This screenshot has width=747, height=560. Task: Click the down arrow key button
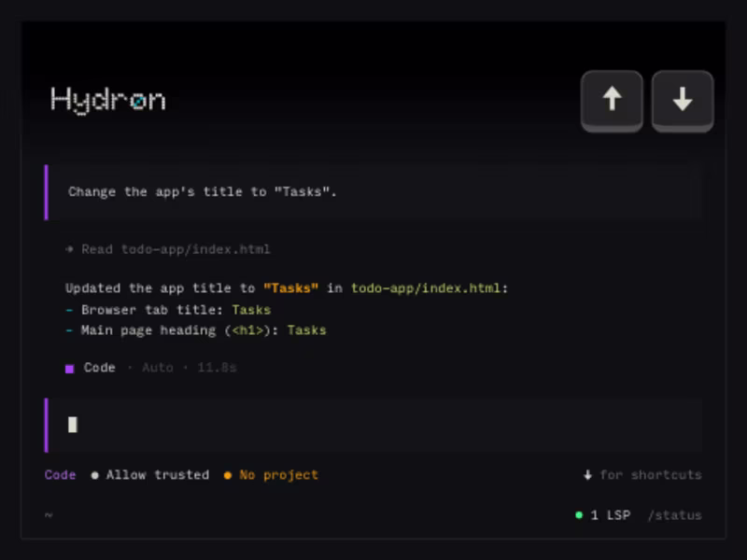(x=683, y=101)
